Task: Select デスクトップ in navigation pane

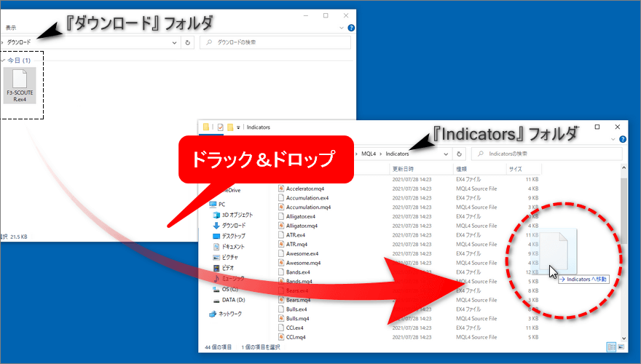Action: 229,236
